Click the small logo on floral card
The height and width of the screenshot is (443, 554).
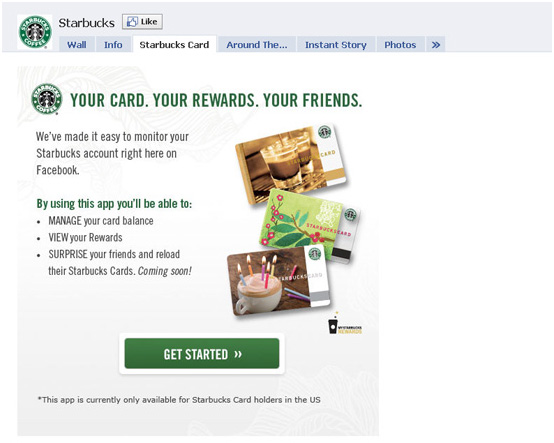click(x=350, y=214)
